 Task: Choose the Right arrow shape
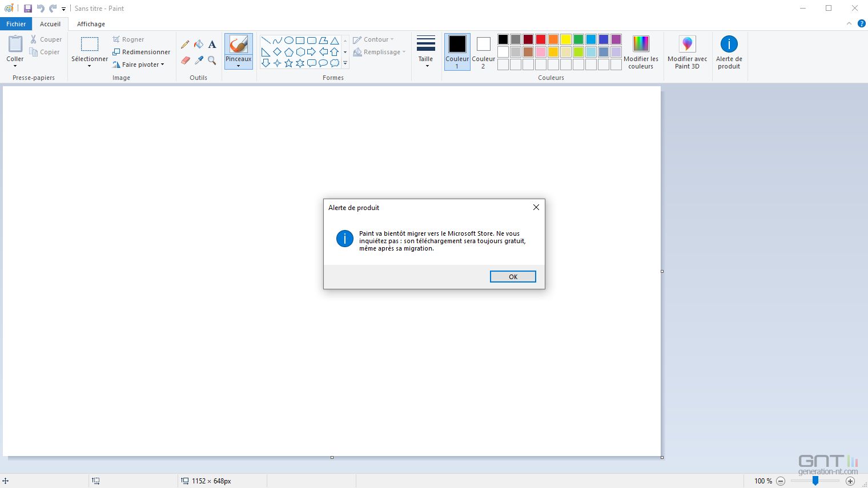click(x=312, y=52)
